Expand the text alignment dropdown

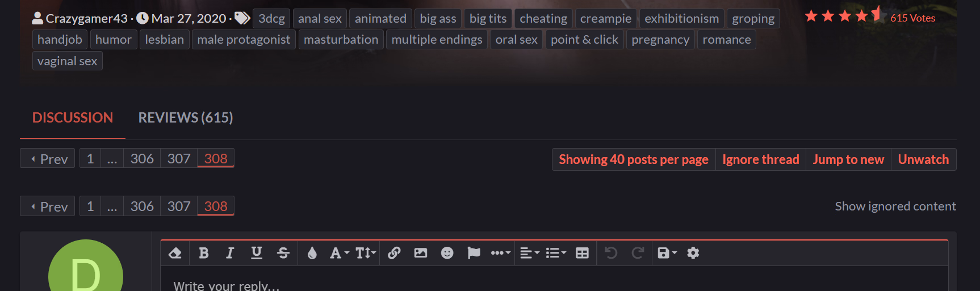(x=529, y=253)
